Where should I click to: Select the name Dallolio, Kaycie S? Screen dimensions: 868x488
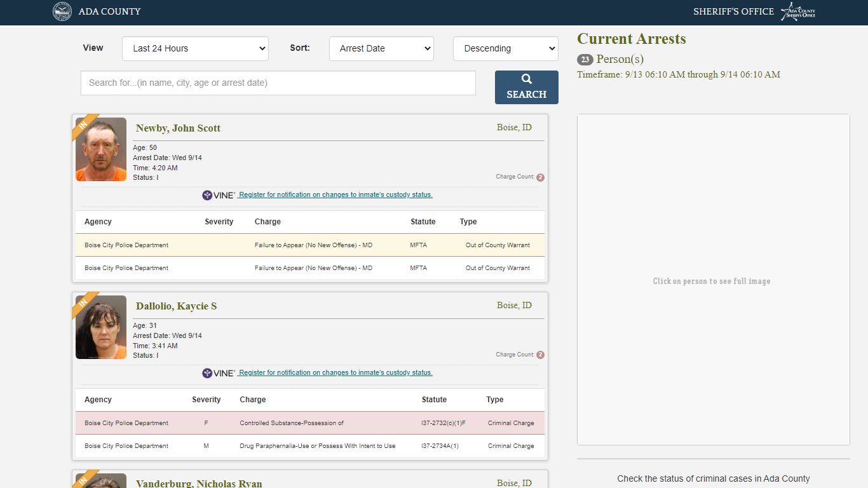(176, 306)
